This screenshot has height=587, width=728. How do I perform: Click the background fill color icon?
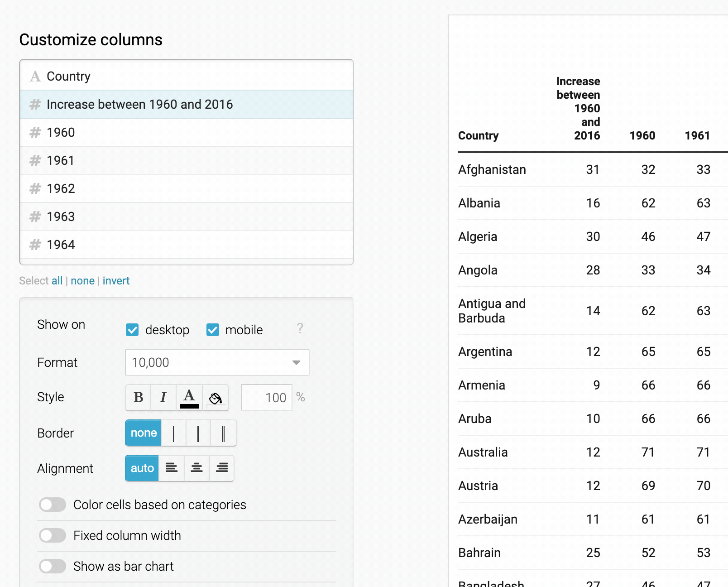tap(215, 397)
